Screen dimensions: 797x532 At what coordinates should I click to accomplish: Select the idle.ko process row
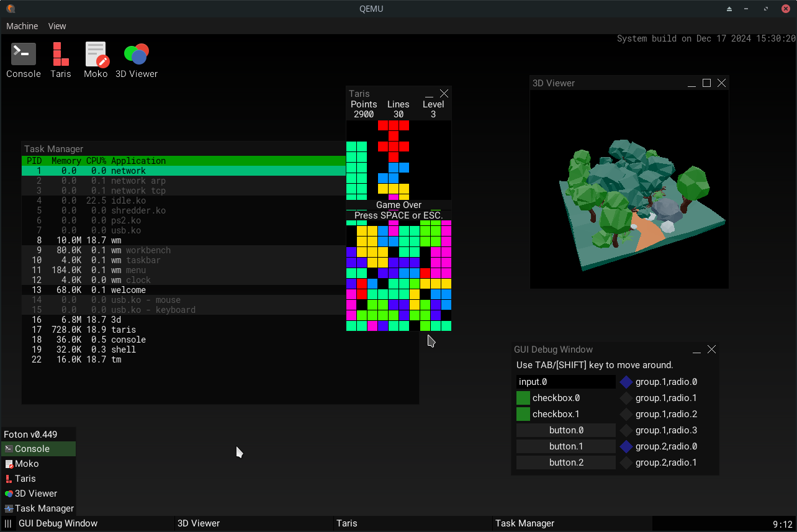184,201
